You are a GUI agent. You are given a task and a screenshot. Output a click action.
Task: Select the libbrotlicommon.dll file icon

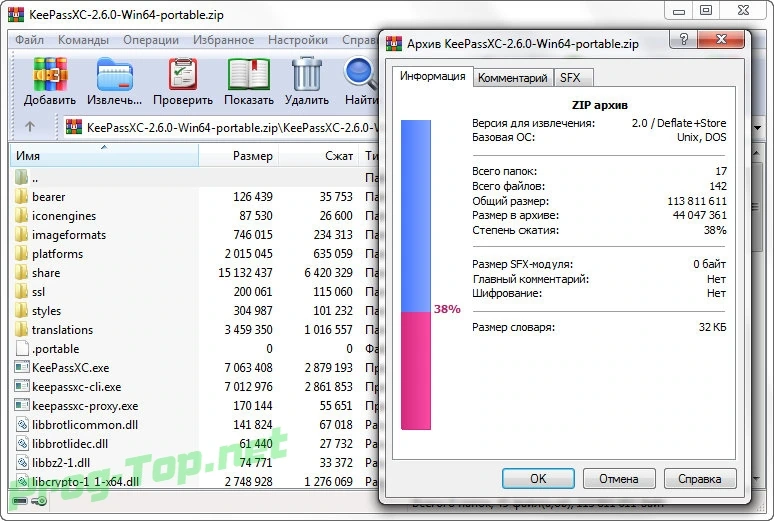[x=22, y=425]
